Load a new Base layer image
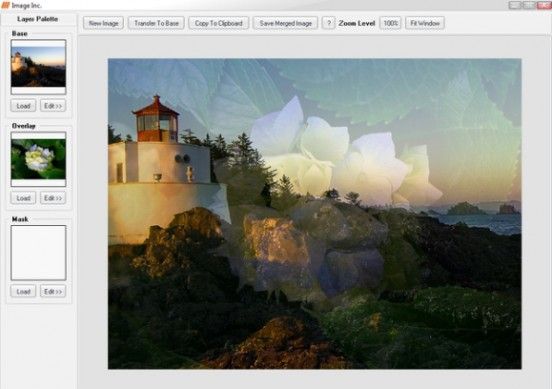The height and width of the screenshot is (389, 552). tap(23, 106)
